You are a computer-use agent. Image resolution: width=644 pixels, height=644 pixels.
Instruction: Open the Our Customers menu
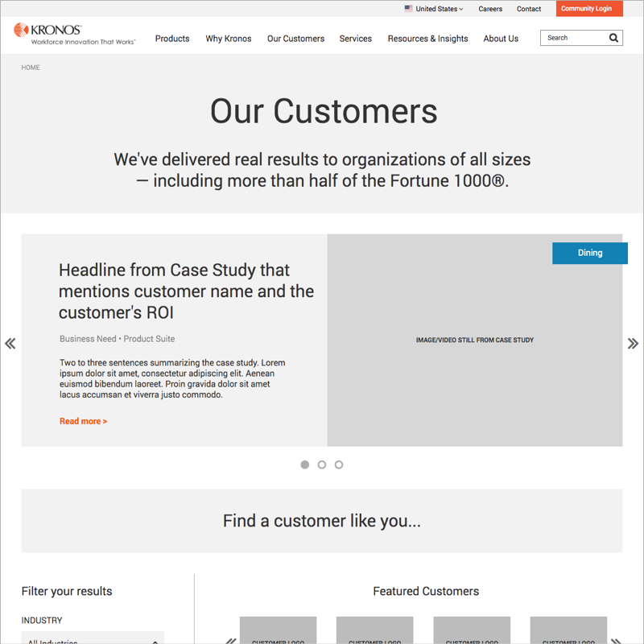295,39
